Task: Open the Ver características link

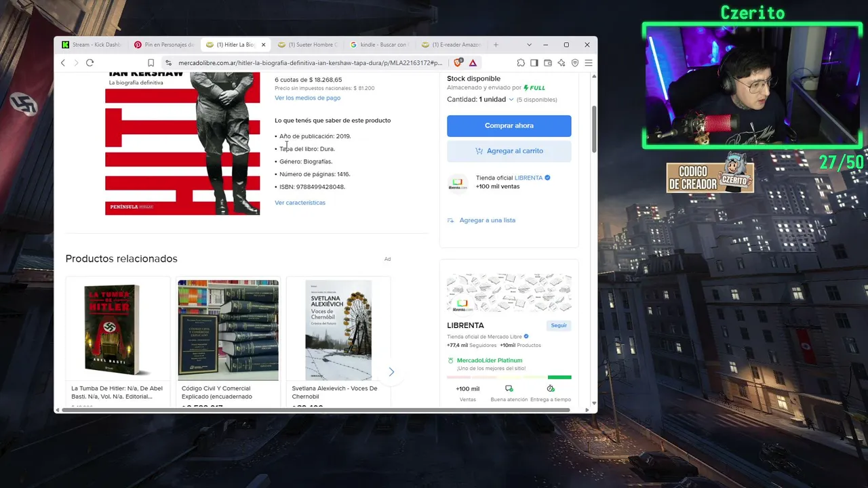Action: point(300,203)
